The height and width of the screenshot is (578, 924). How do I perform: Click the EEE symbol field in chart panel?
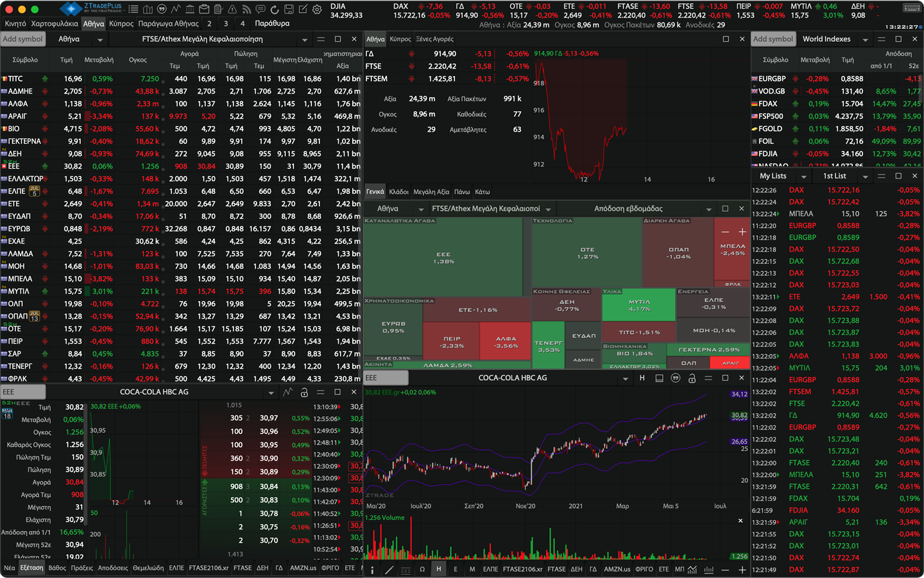(386, 378)
